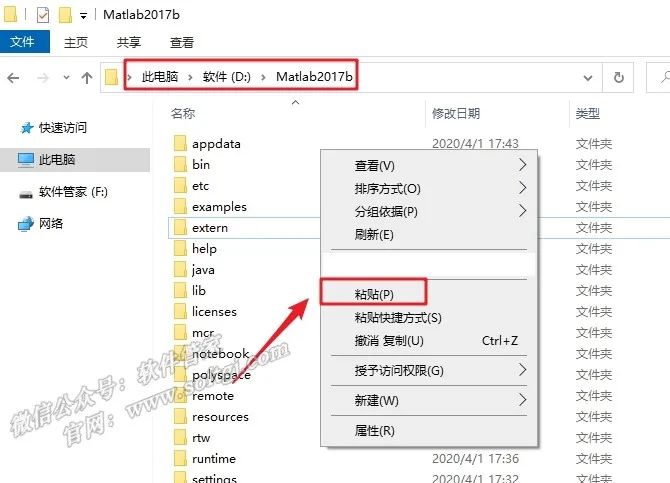Open Customize Quick Access Toolbar dropdown
Viewport: 670px width, 483px height.
click(x=83, y=16)
